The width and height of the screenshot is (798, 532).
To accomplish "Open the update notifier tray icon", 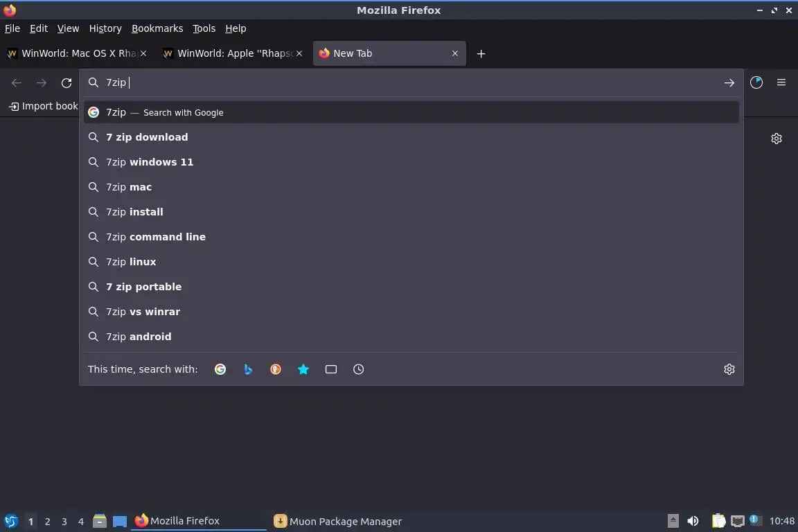I will point(755,520).
